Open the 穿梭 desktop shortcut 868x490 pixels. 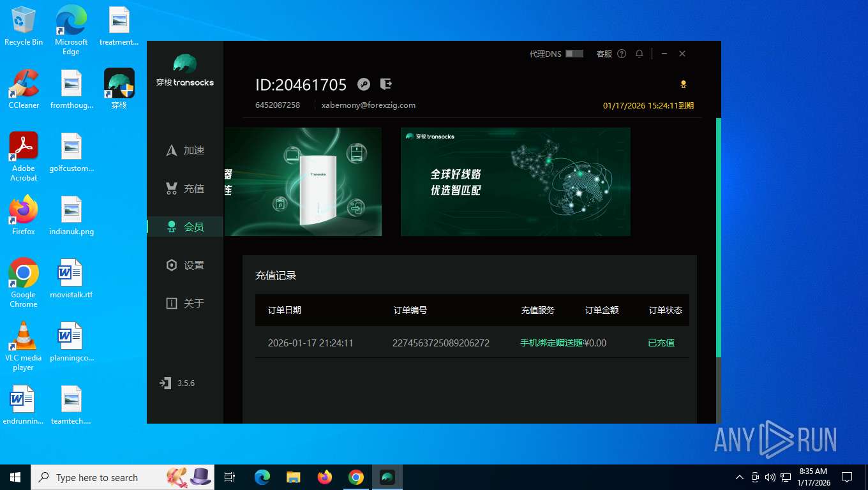pyautogui.click(x=119, y=89)
